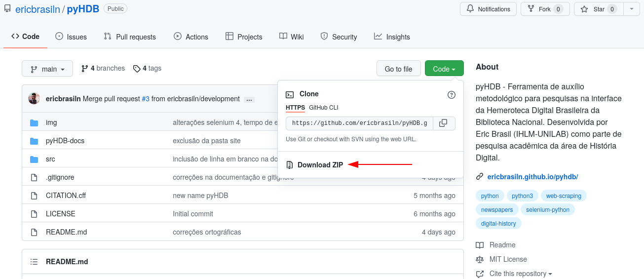This screenshot has width=644, height=279.
Task: Switch to the Code tab
Action: (25, 37)
